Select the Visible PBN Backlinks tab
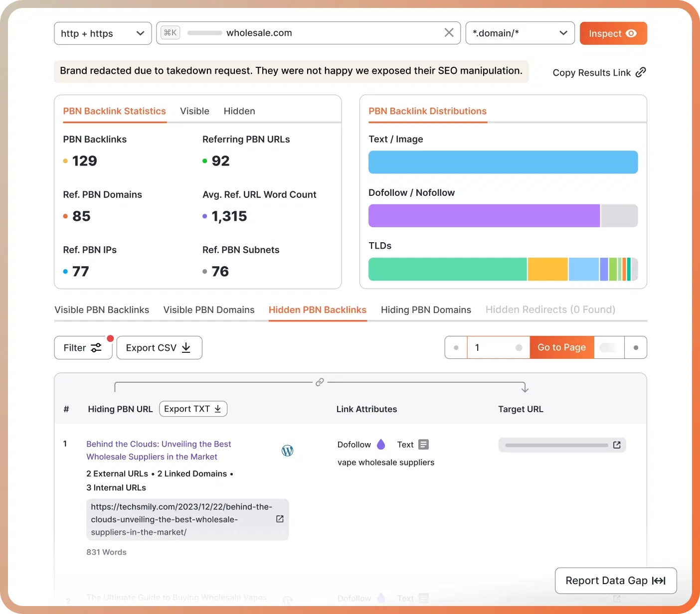The height and width of the screenshot is (614, 700). coord(102,310)
